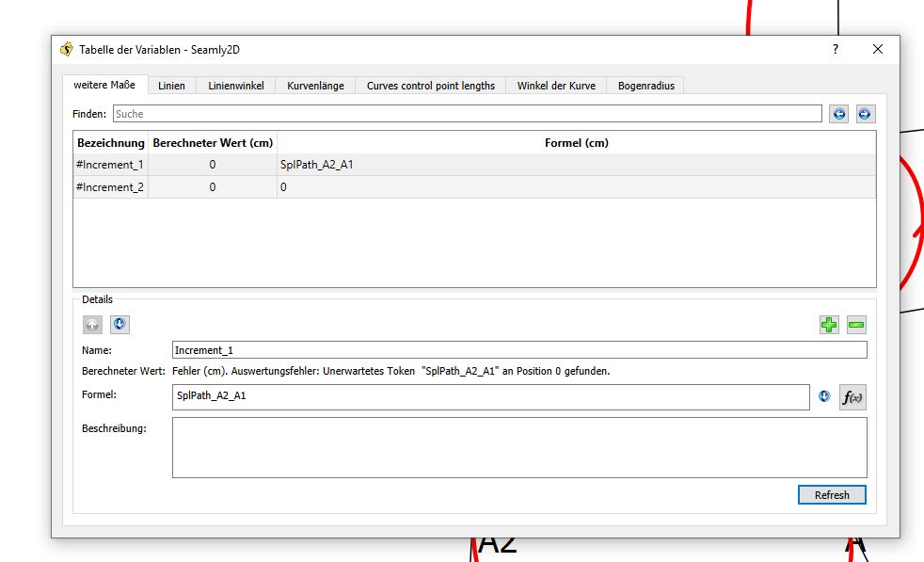This screenshot has width=924, height=562.
Task: Click the greyed move up arrow icon
Action: pyautogui.click(x=92, y=325)
